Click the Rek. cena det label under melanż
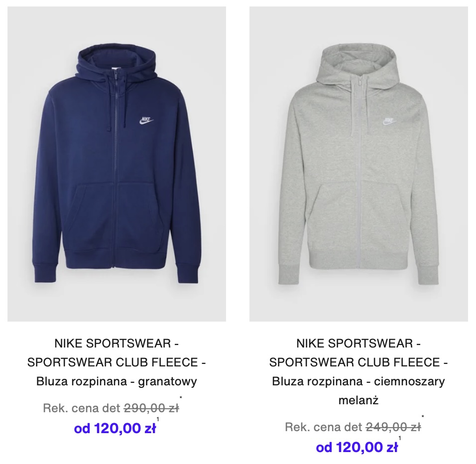The height and width of the screenshot is (464, 476). [324, 427]
